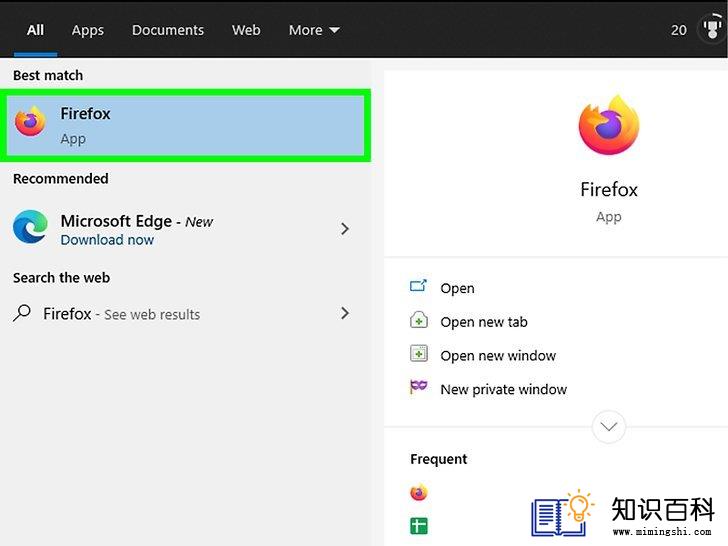The image size is (728, 546).
Task: Open the frequent Firefox item icon
Action: point(419,493)
